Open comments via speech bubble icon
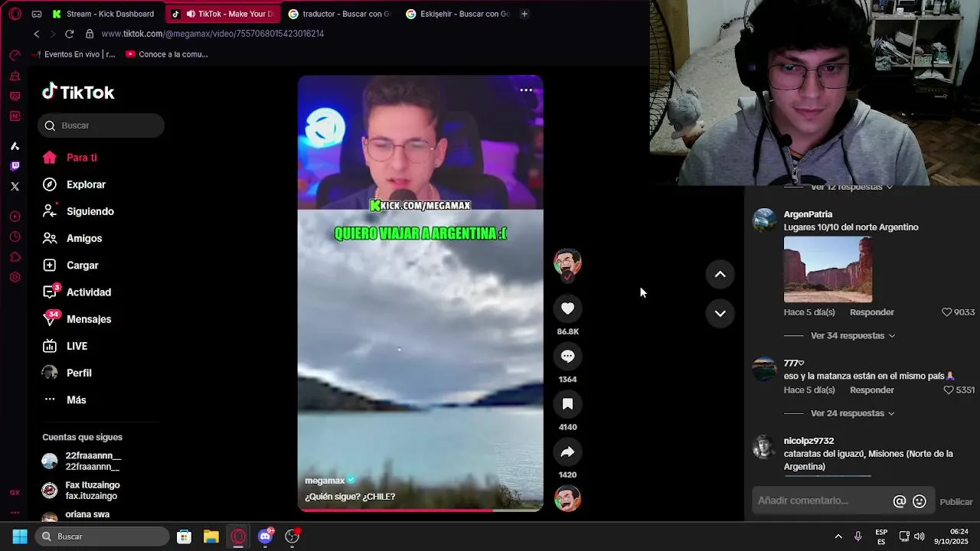This screenshot has width=980, height=551. click(567, 356)
